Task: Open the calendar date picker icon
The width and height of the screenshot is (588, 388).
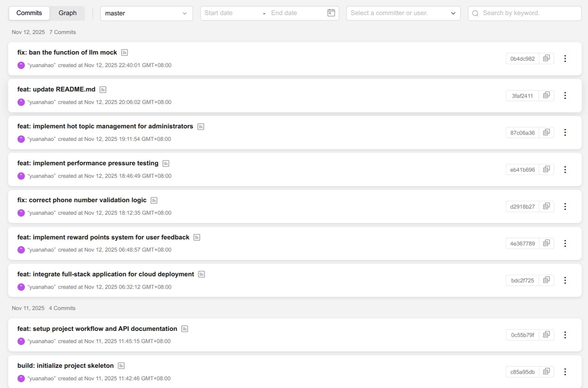Action: coord(331,13)
